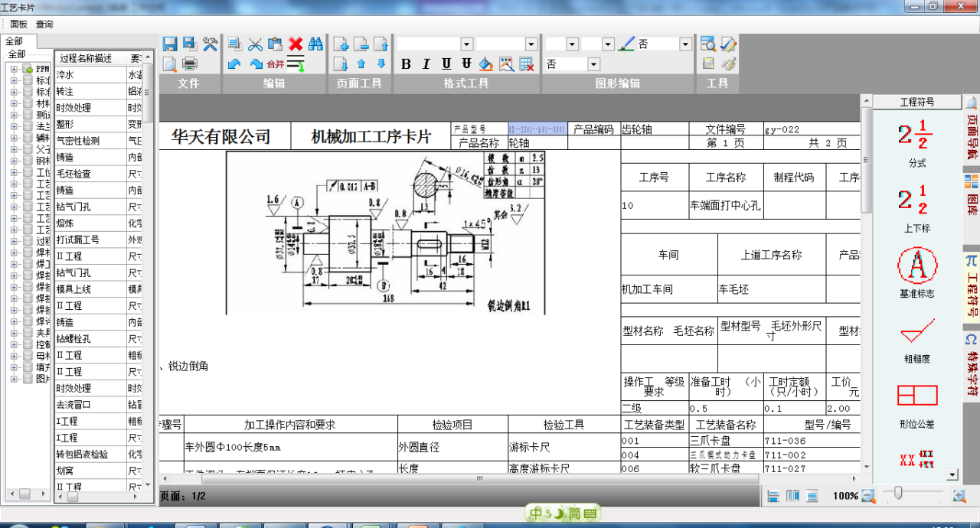Expand the 法 tree node
The image size is (980, 528).
(x=14, y=126)
